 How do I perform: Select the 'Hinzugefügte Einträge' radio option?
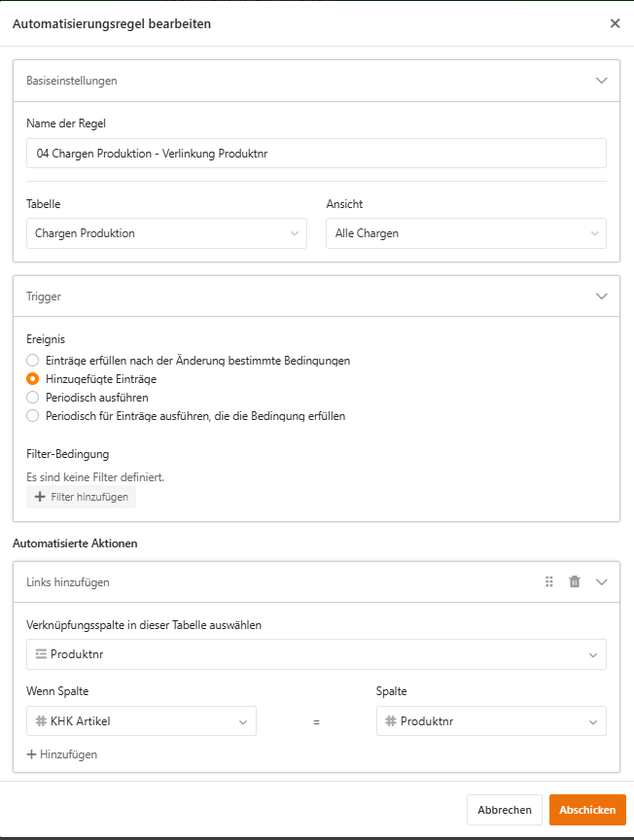point(33,379)
